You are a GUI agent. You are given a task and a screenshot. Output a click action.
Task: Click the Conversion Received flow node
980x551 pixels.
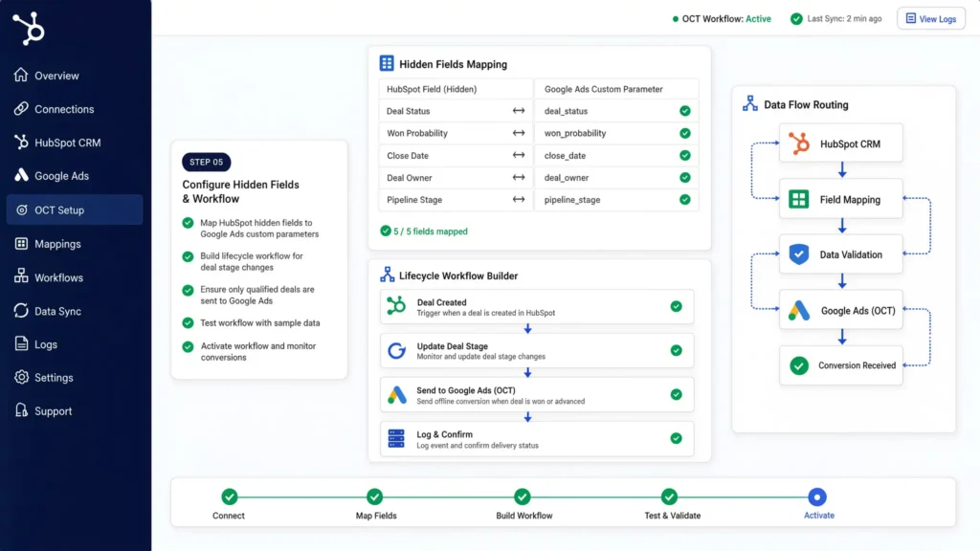841,365
